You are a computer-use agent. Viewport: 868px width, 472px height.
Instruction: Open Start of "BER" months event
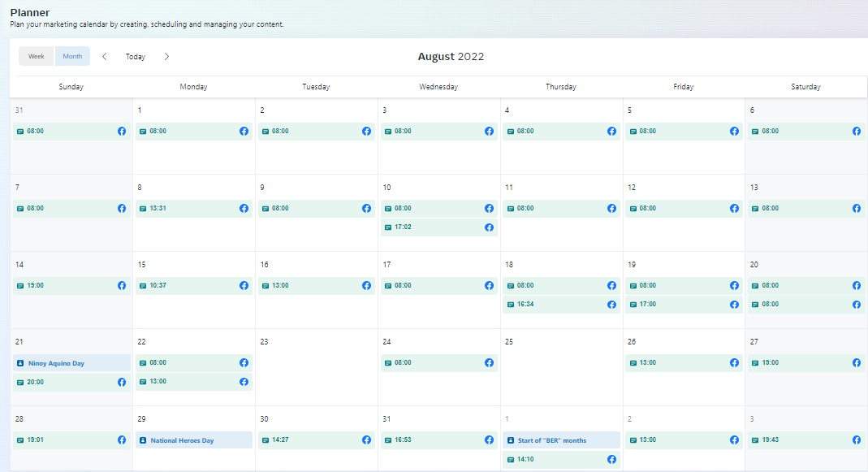(561, 440)
